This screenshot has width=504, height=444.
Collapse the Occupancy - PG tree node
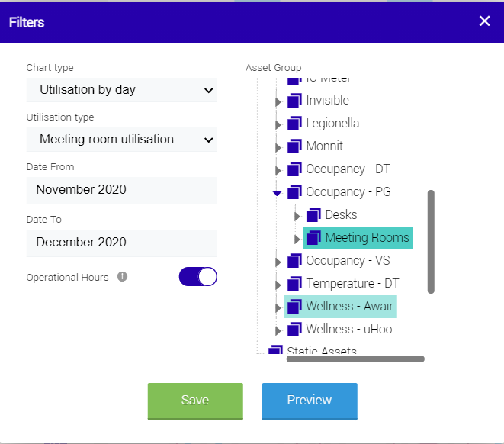click(277, 193)
